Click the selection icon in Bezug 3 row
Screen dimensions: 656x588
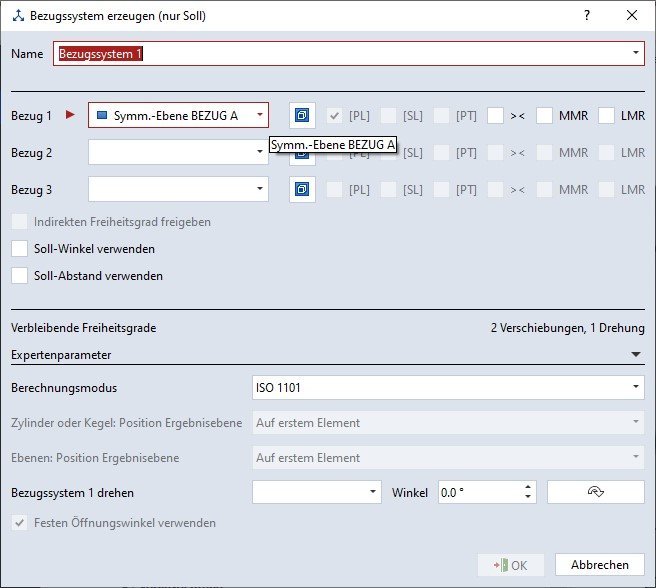point(302,188)
